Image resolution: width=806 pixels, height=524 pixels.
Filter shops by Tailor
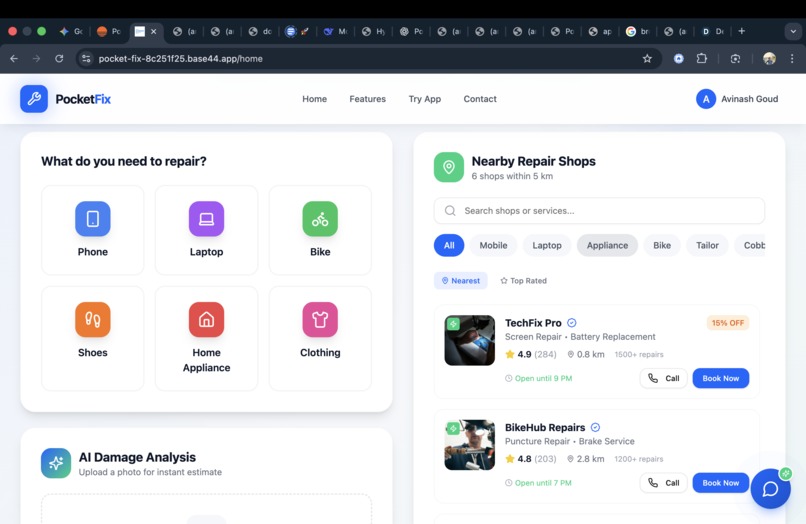(707, 245)
